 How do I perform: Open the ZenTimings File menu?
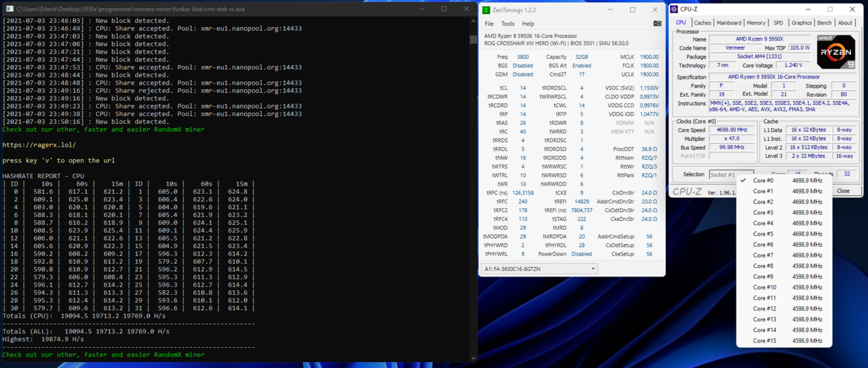click(489, 24)
